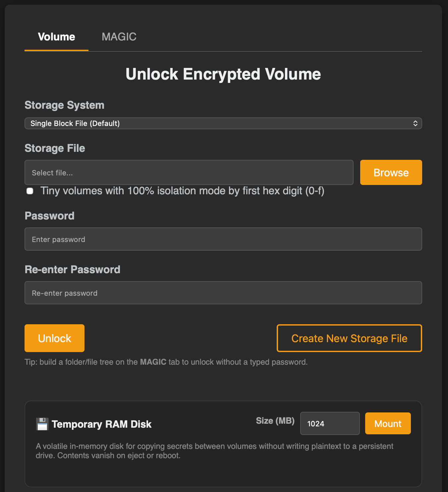Click the Unlock button

pos(54,338)
